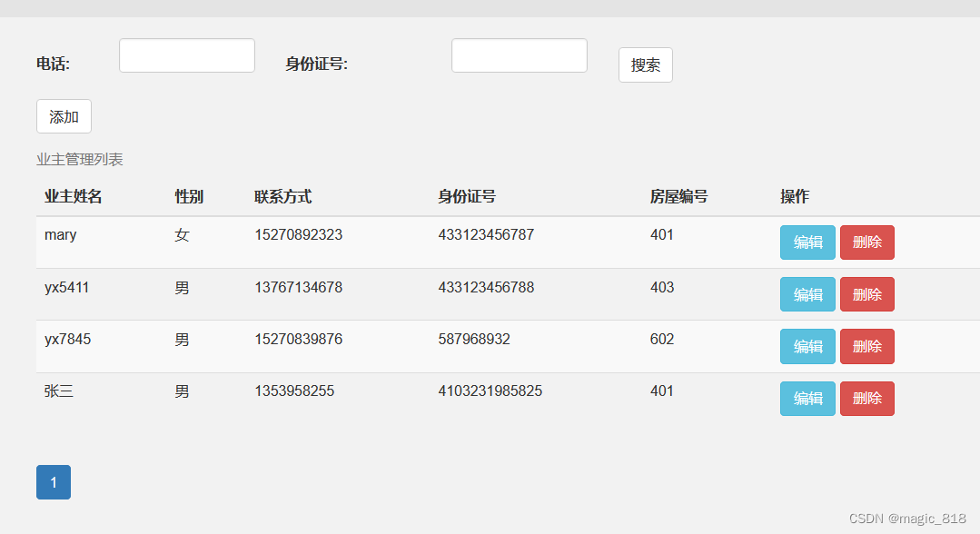Click phone number 15270839876

tap(298, 339)
